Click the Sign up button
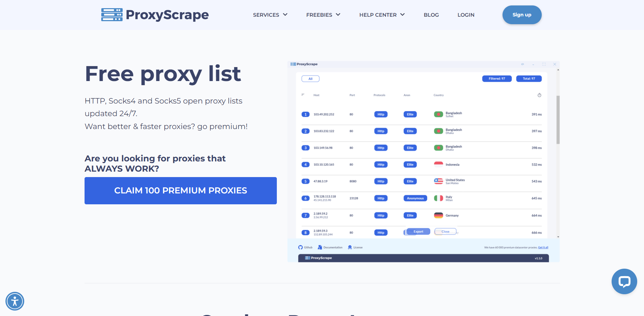This screenshot has width=644, height=316. (x=522, y=15)
